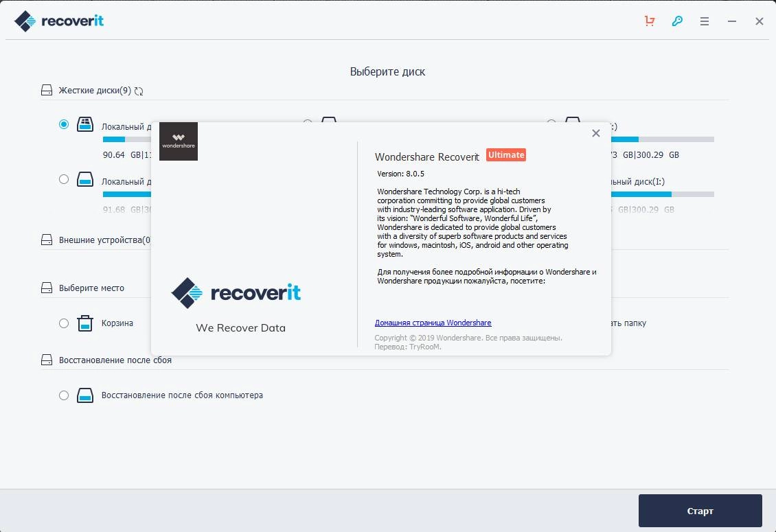Click the external devices section icon
Screen dimensions: 776x532
(47, 240)
